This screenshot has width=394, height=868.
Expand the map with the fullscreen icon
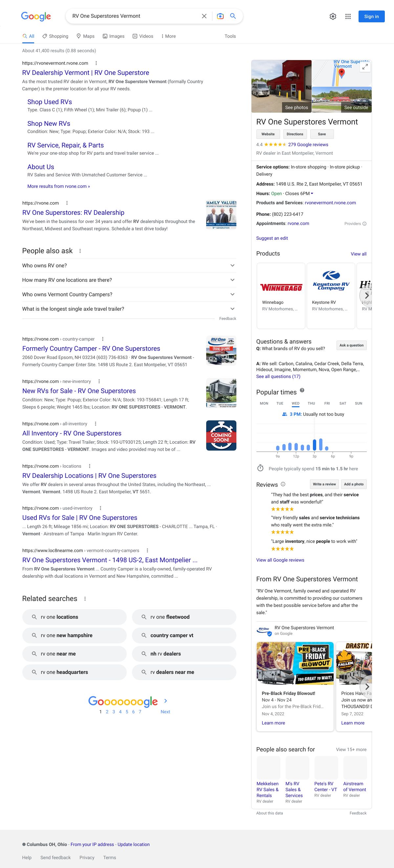point(365,67)
